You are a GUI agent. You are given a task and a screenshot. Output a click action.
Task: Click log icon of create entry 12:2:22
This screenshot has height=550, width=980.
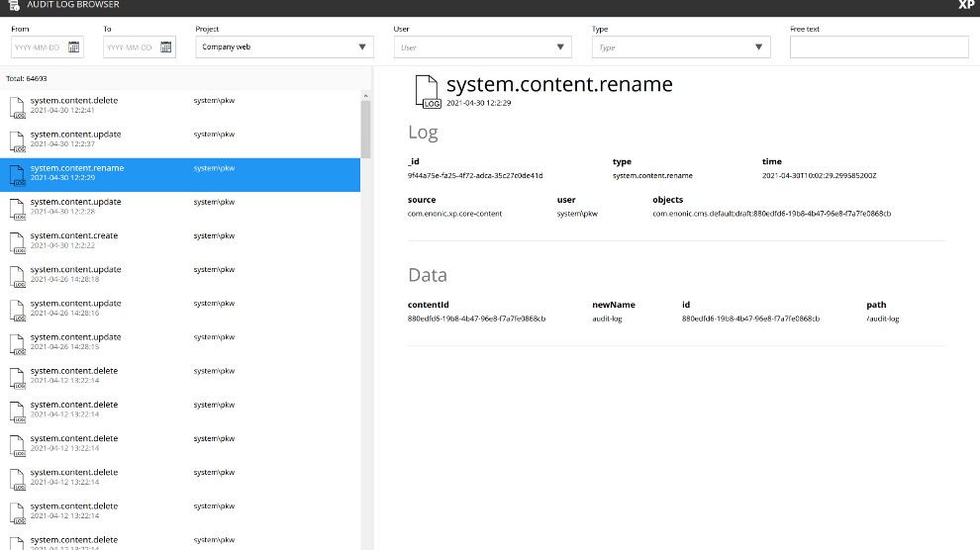[18, 242]
